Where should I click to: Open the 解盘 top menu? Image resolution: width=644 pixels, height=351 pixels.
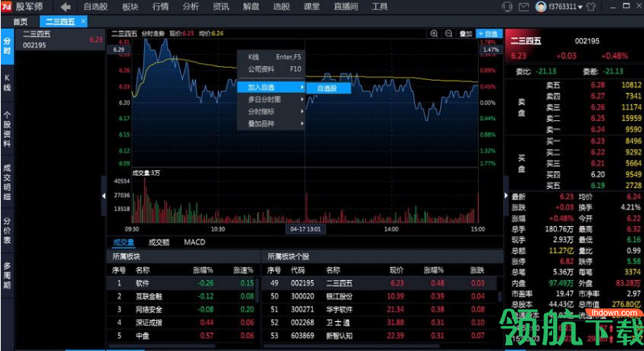251,6
